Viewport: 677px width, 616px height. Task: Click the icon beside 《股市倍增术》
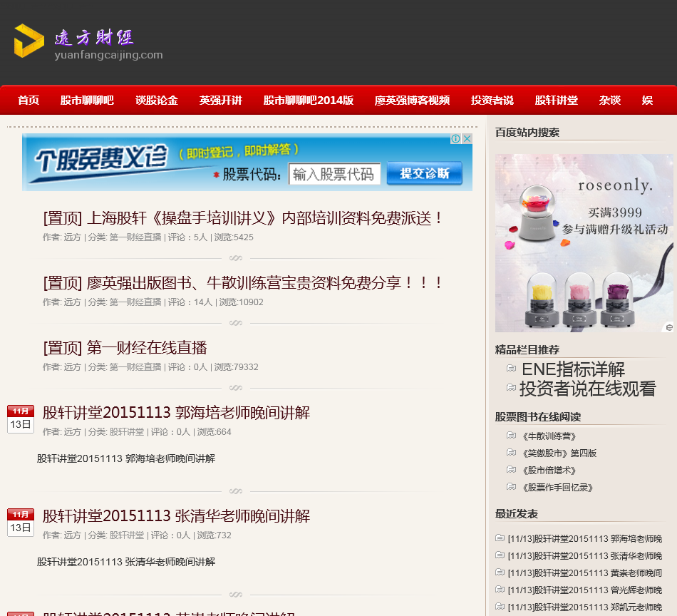pyautogui.click(x=511, y=470)
